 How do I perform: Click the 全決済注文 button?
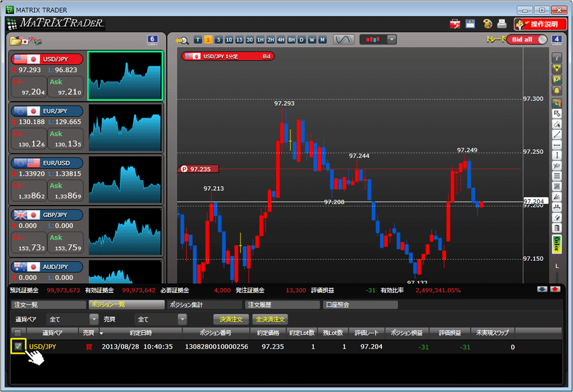tap(270, 319)
